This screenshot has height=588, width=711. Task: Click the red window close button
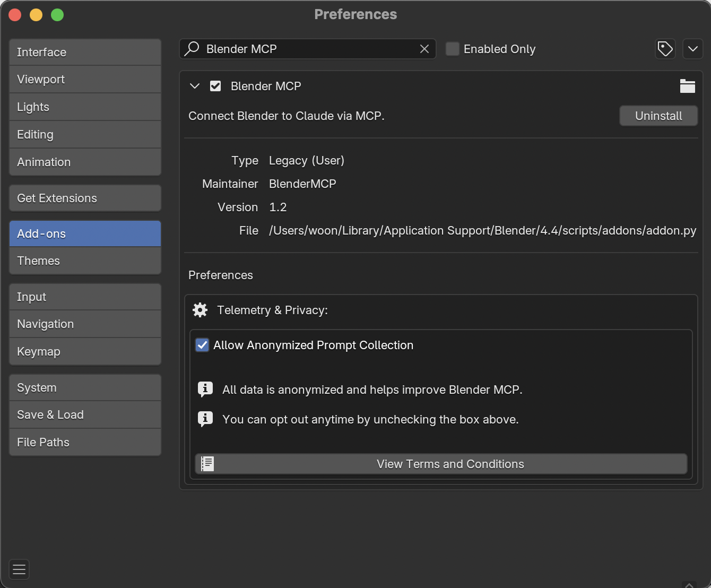pyautogui.click(x=15, y=15)
